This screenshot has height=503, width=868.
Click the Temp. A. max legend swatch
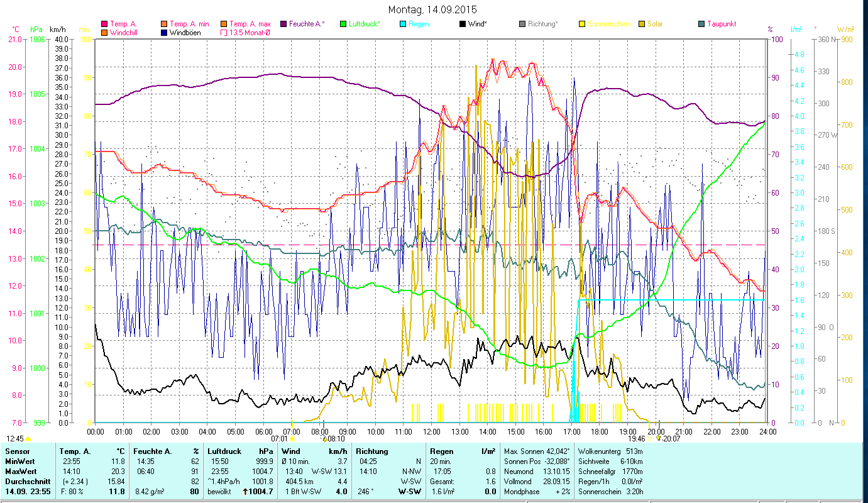[224, 24]
